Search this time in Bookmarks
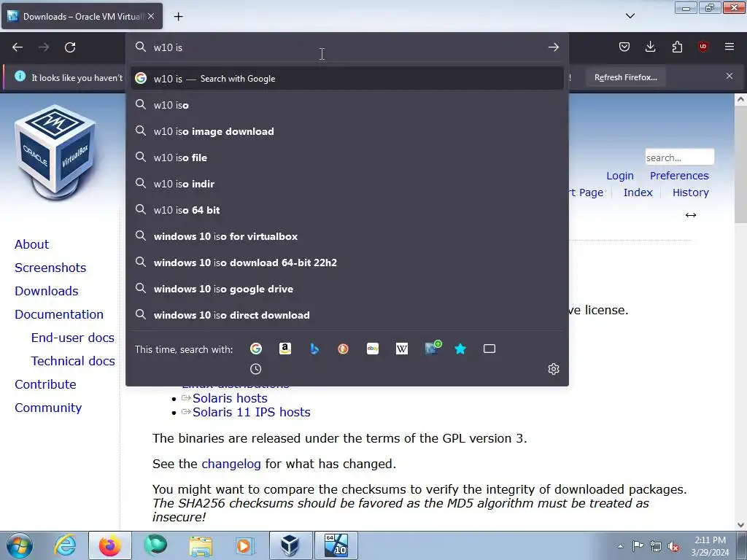 click(460, 349)
